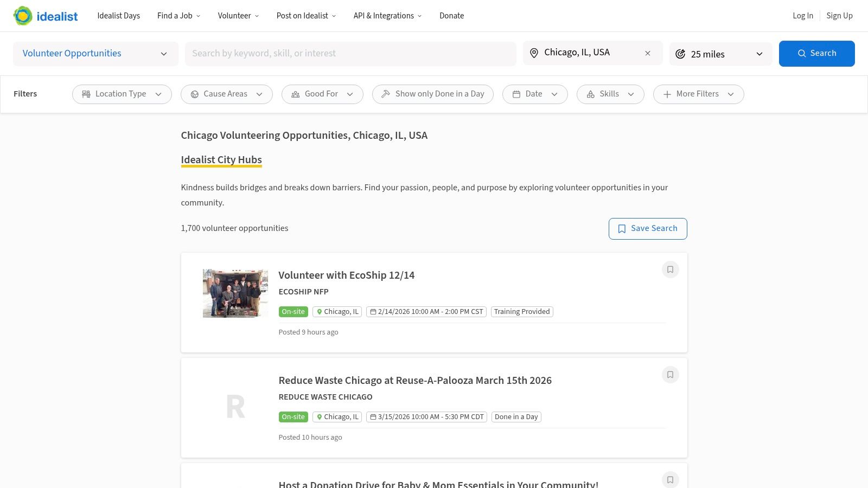Open the Idealist Days page

point(119,16)
